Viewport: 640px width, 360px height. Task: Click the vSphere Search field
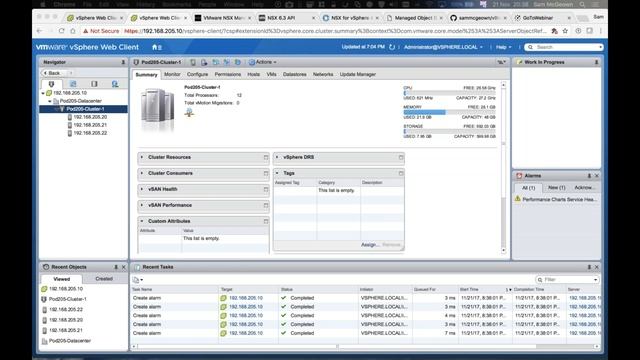[x=563, y=47]
